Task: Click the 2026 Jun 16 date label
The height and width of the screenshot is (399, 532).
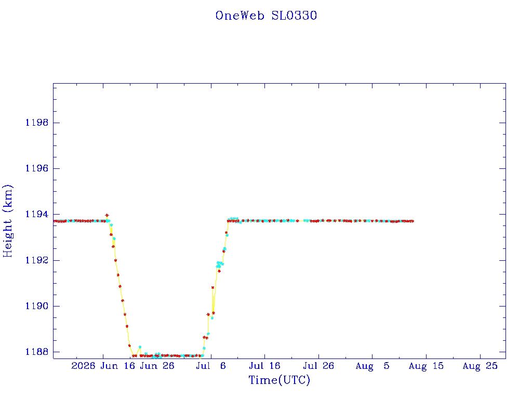Action: pos(103,366)
